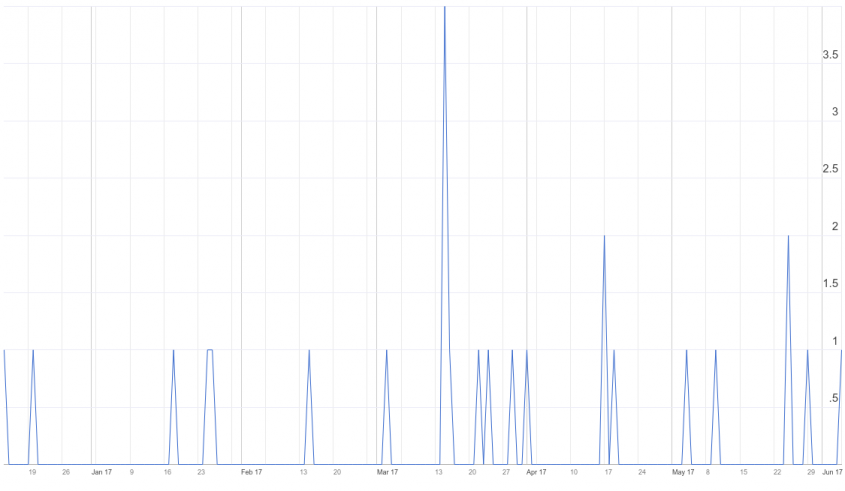
Task: Click the '15' date label on x-axis
Action: point(744,472)
